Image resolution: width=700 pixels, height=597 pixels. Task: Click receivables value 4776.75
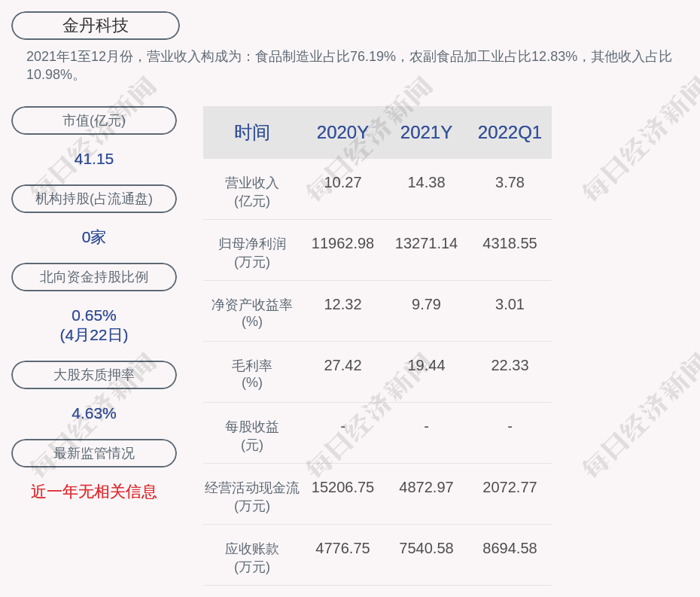pos(342,548)
